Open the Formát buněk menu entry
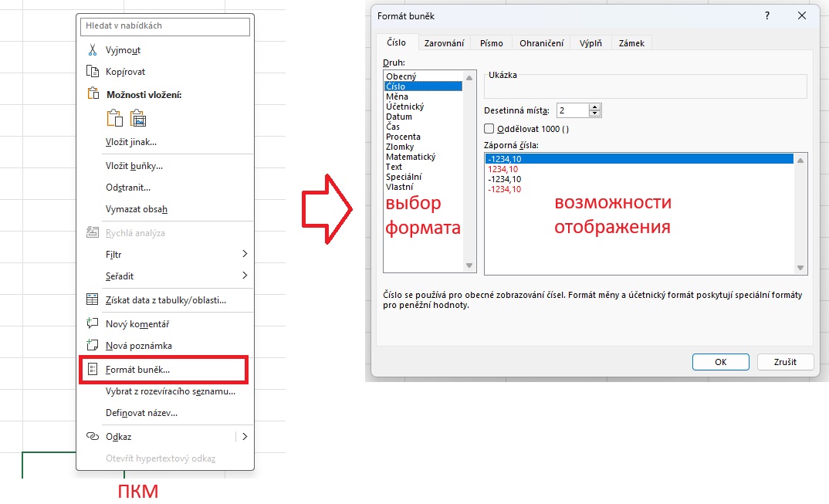This screenshot has width=829, height=504. pos(137,370)
